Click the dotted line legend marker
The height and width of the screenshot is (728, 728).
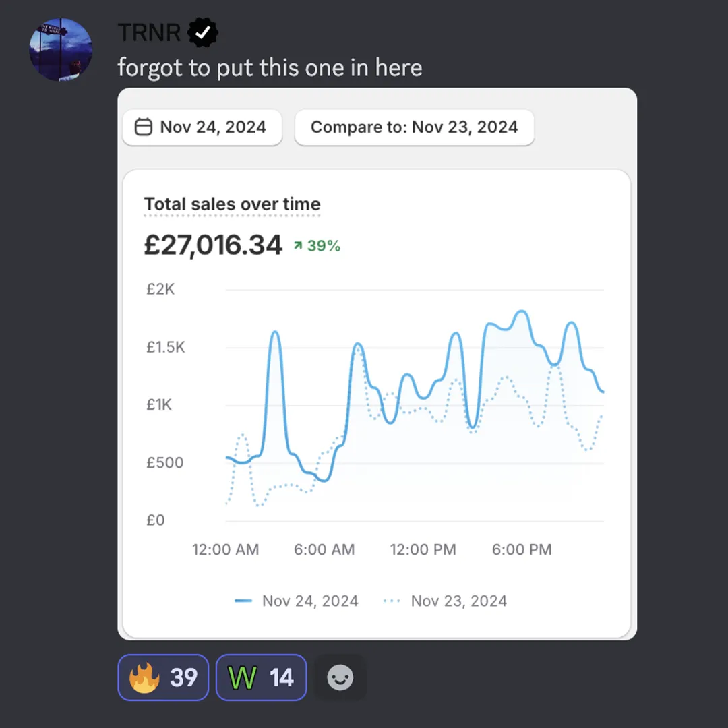392,601
